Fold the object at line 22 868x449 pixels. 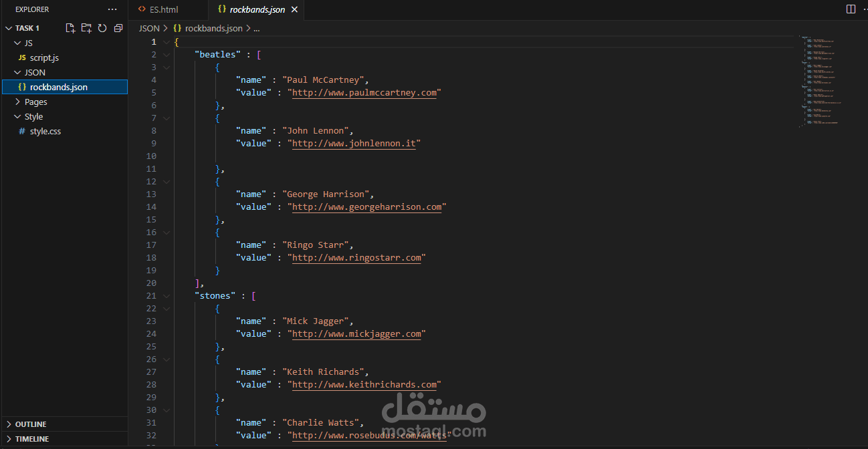tap(167, 309)
